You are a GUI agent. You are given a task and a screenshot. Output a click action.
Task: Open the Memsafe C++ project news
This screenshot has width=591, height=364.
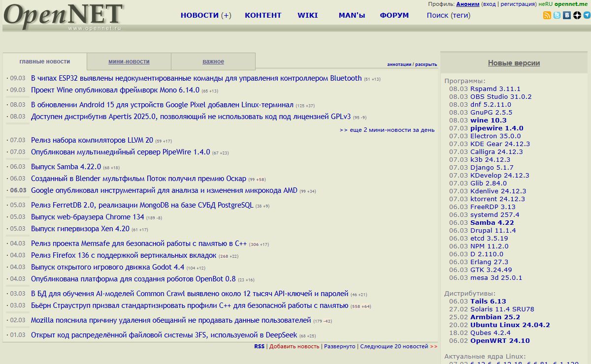(x=139, y=243)
